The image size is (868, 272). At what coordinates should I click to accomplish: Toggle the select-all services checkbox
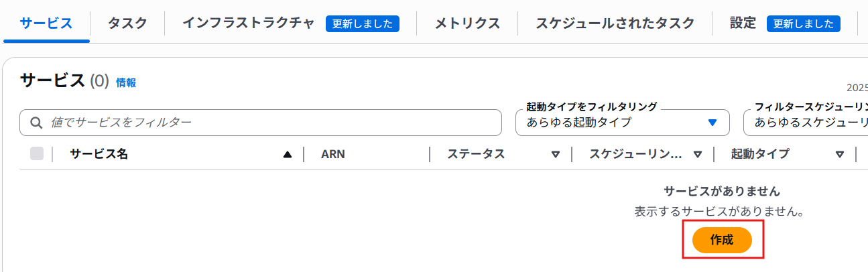(x=37, y=154)
